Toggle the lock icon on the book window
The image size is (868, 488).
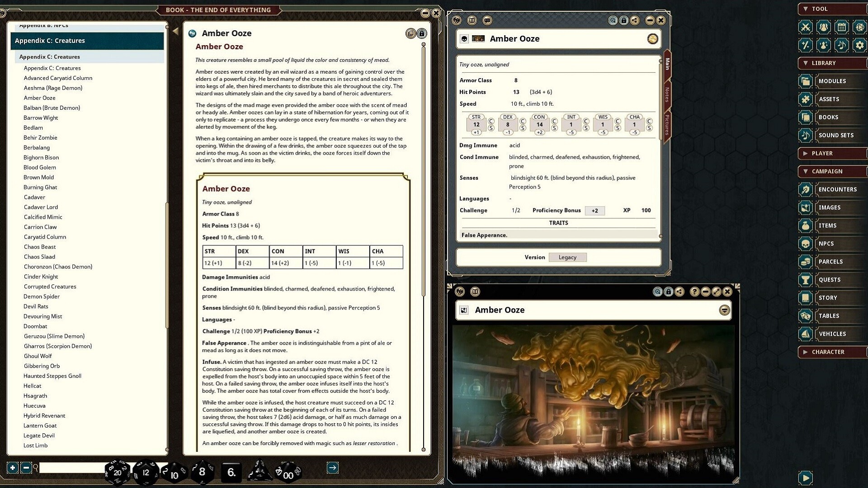coord(422,33)
